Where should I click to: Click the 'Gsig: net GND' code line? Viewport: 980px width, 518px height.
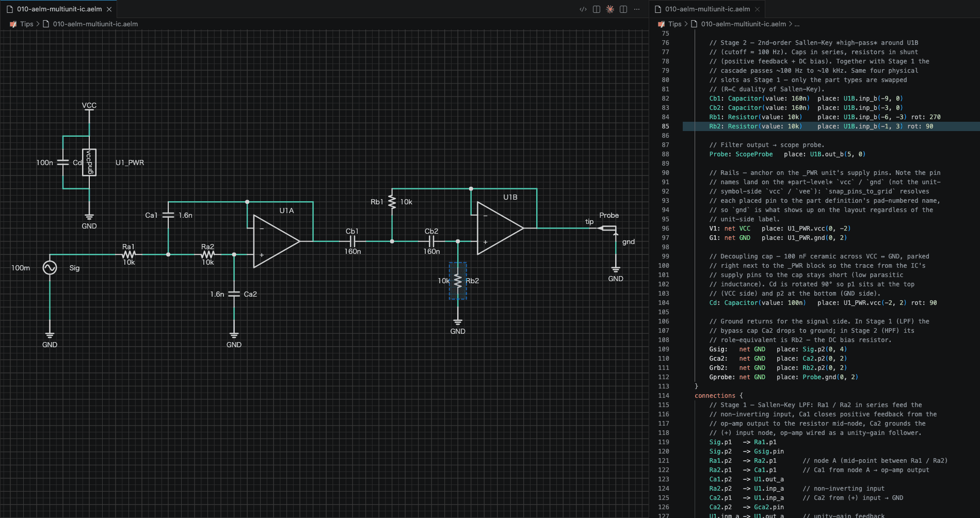pyautogui.click(x=778, y=349)
